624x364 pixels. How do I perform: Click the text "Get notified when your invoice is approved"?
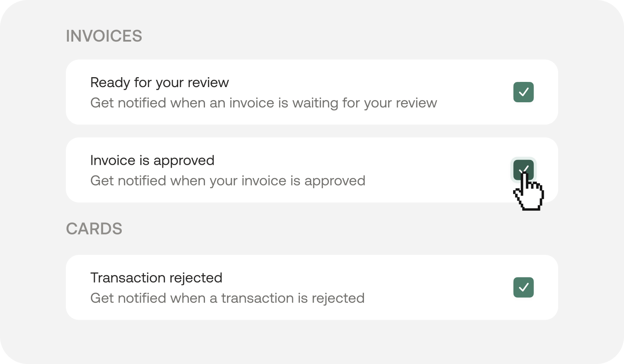pos(227,181)
